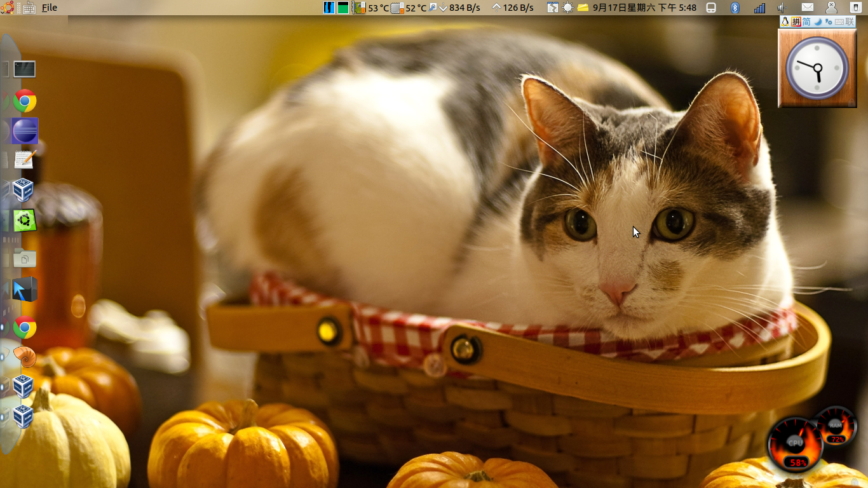Open the virtual keyboard from the input bar
The image size is (868, 488).
click(x=839, y=22)
